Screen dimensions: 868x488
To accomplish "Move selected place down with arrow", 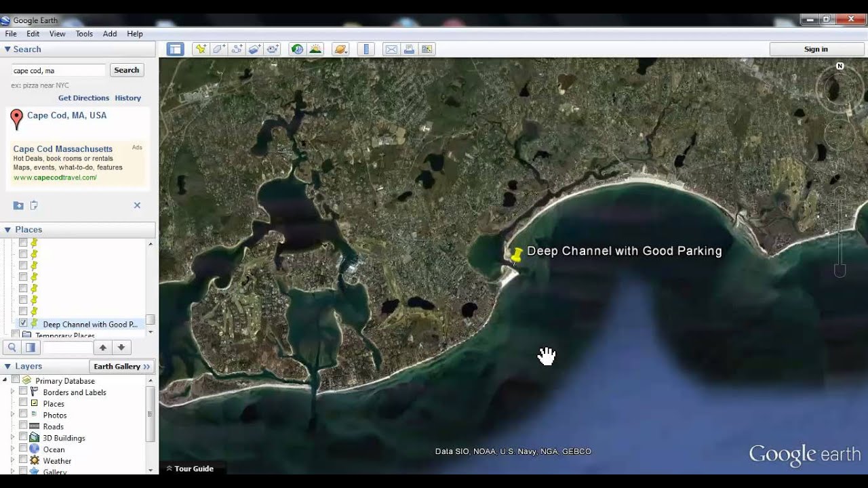I will point(121,348).
